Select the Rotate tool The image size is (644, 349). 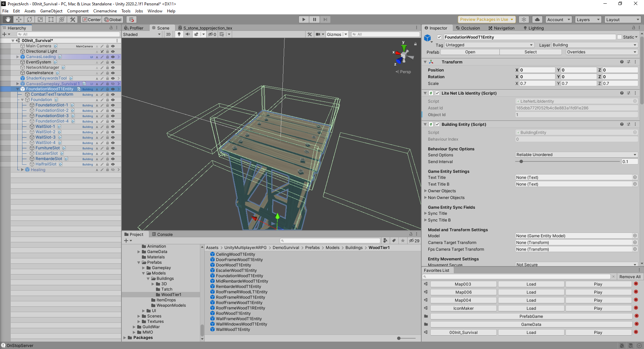point(30,19)
